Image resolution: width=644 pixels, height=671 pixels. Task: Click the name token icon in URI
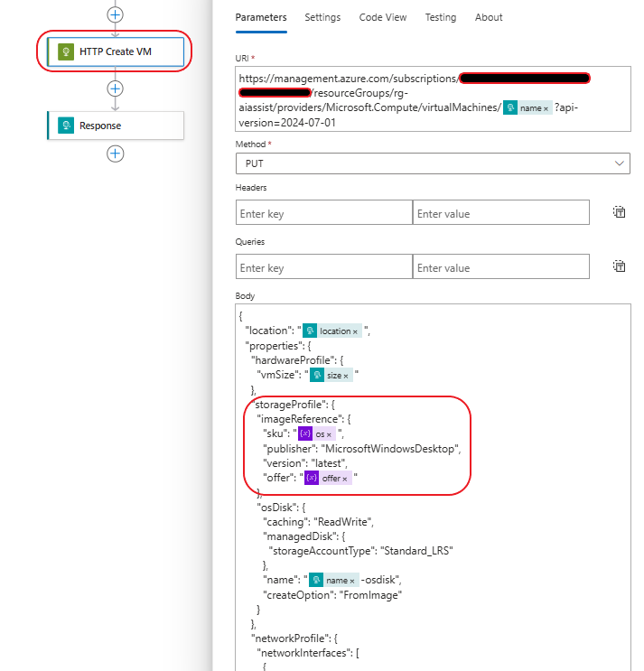[510, 107]
